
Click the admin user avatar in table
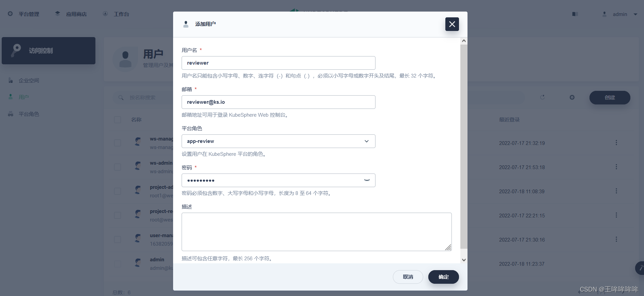138,262
